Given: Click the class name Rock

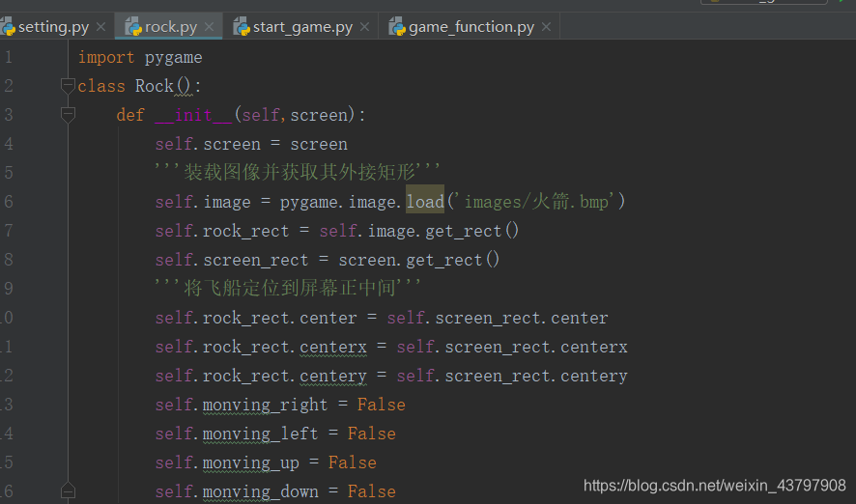Looking at the screenshot, I should pyautogui.click(x=154, y=86).
